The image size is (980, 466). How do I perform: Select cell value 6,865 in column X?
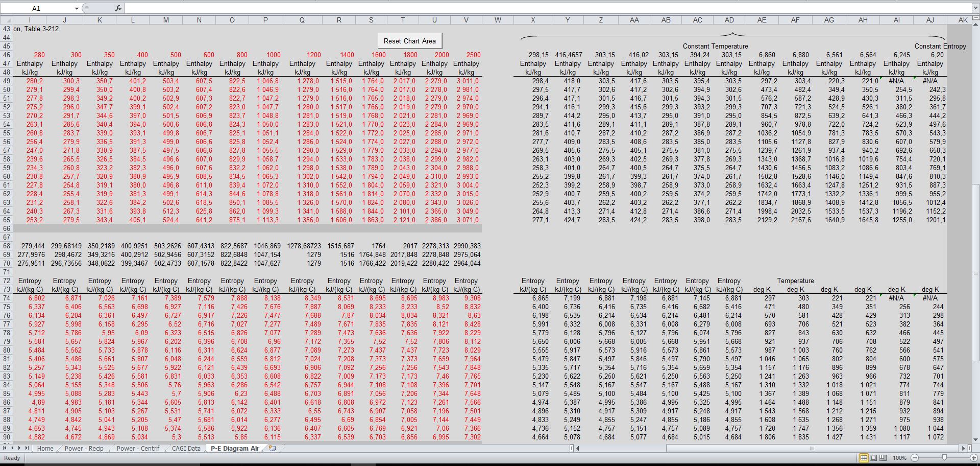540,298
